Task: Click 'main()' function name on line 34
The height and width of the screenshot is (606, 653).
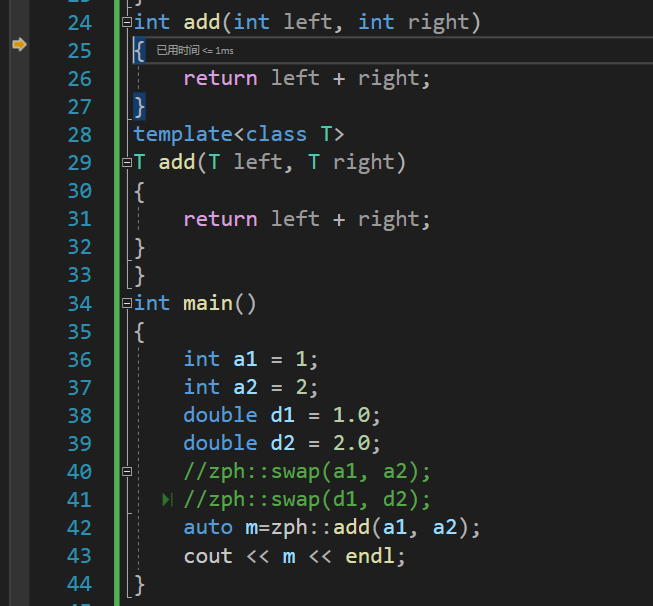Action: tap(219, 303)
